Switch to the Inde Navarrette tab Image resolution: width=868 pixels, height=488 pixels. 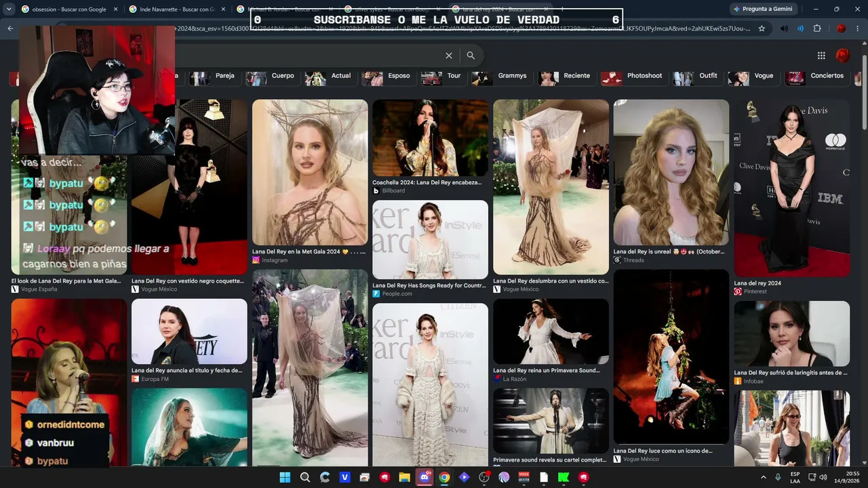[x=178, y=9]
